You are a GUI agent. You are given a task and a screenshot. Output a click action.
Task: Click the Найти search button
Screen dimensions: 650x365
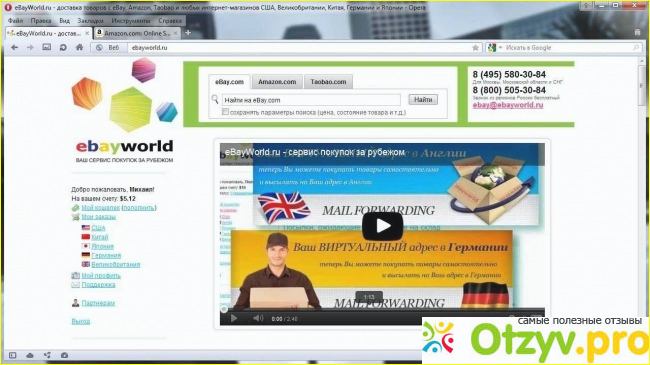tap(423, 100)
